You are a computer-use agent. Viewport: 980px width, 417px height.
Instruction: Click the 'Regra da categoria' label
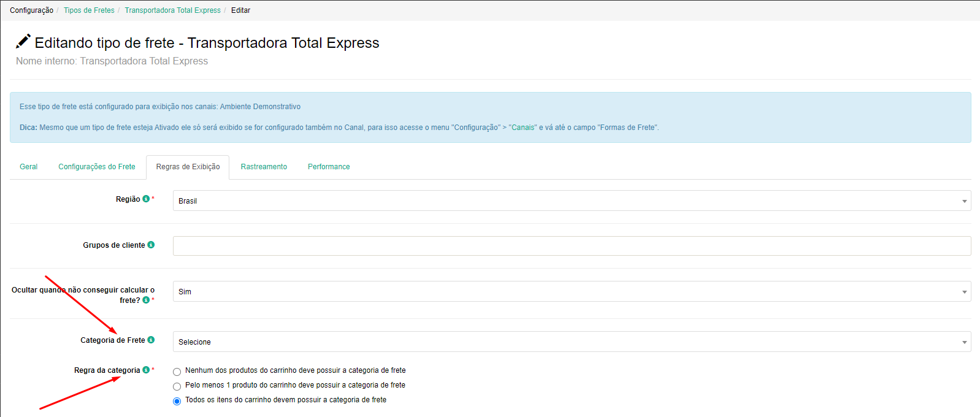click(107, 370)
